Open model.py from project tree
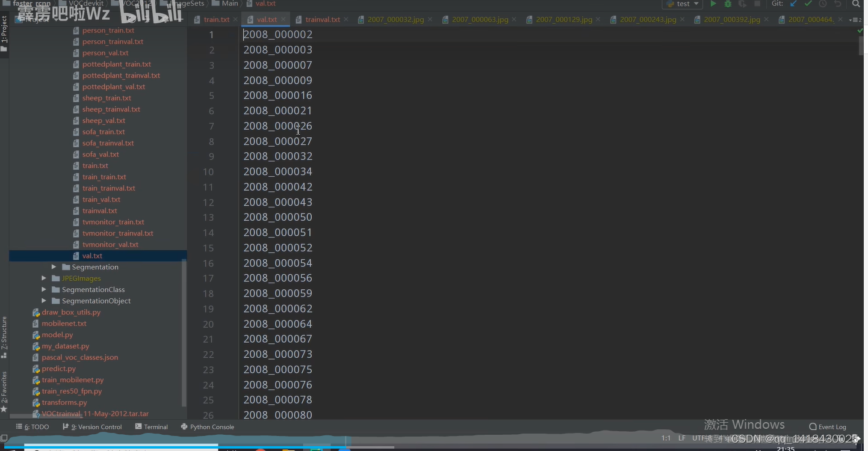Screen dimensions: 868x451 tap(57, 334)
